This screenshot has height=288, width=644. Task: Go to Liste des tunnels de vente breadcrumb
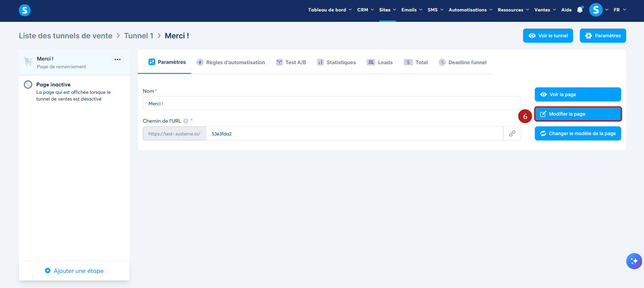tap(66, 36)
